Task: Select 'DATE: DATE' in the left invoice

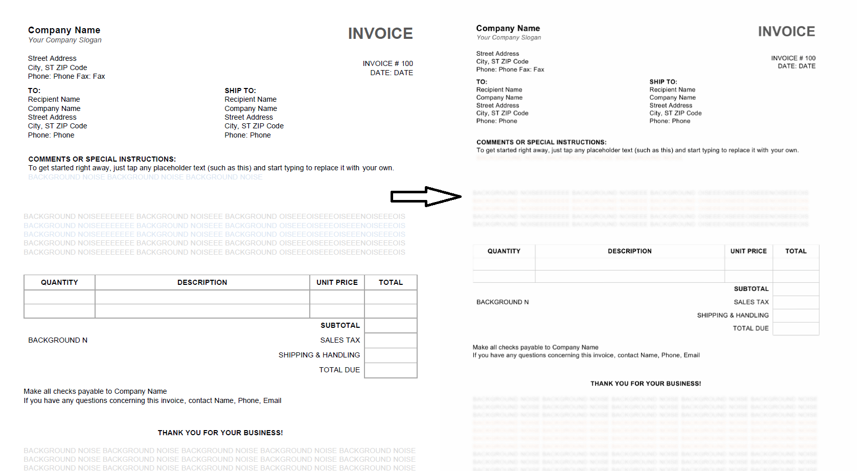Action: [392, 73]
